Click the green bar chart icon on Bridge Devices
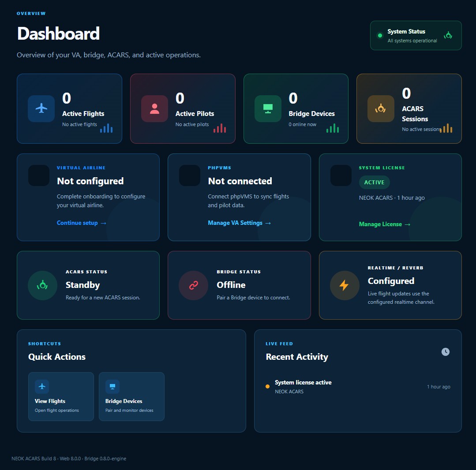The height and width of the screenshot is (470, 476). [333, 128]
